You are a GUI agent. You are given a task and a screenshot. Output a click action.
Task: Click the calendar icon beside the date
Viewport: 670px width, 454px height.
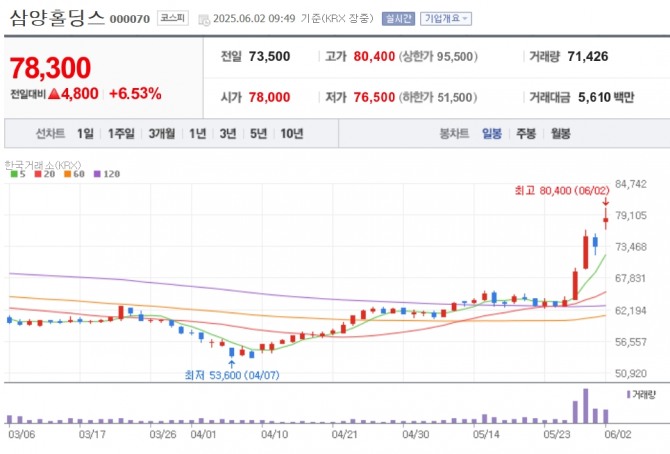click(x=204, y=19)
